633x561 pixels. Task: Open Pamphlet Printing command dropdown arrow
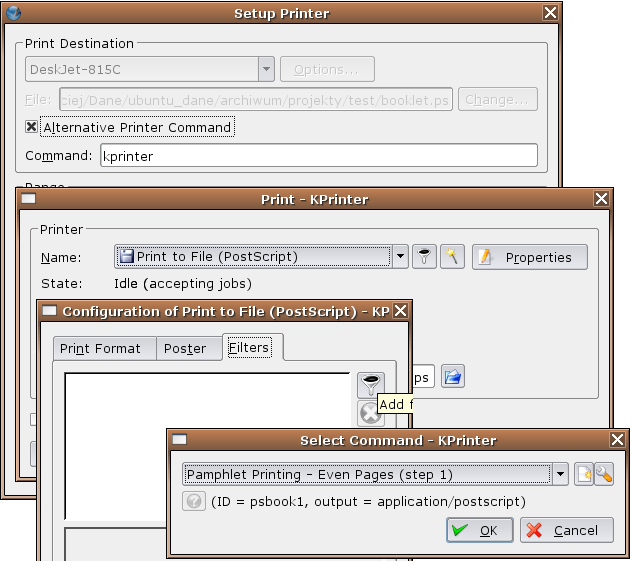click(x=560, y=474)
